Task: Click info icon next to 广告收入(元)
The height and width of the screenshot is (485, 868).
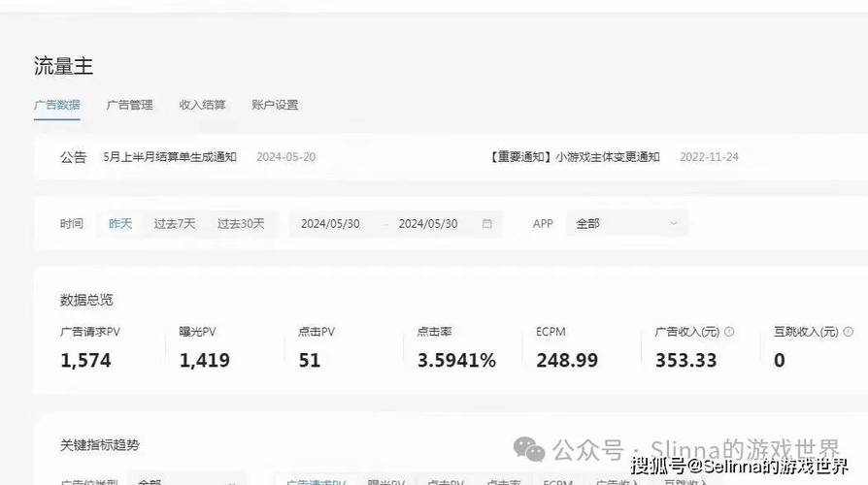Action: (x=729, y=332)
